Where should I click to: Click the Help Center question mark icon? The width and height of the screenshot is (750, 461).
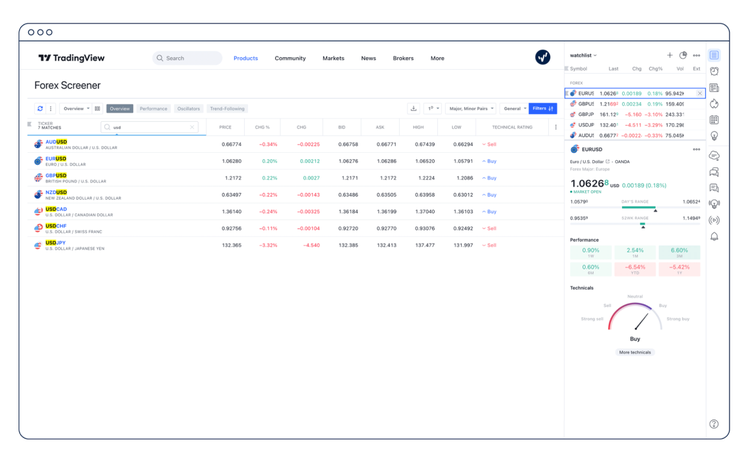point(714,424)
